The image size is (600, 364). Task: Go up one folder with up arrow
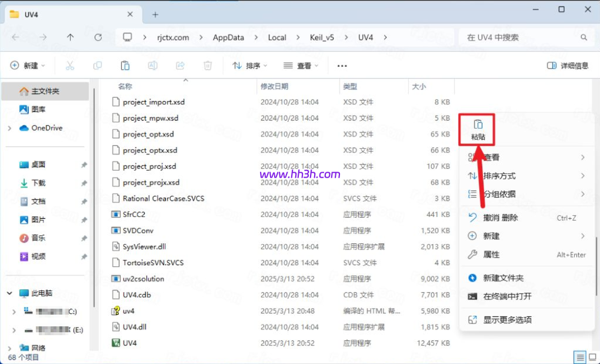coord(71,37)
